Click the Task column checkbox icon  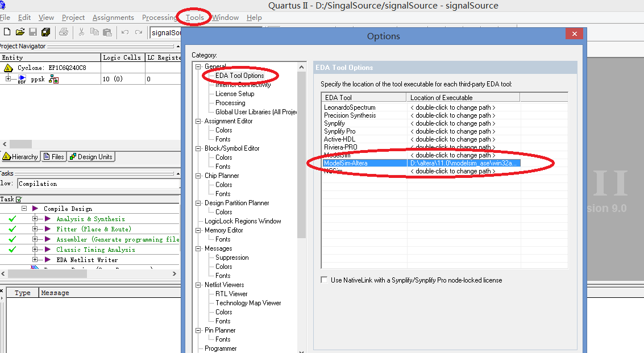coord(19,200)
